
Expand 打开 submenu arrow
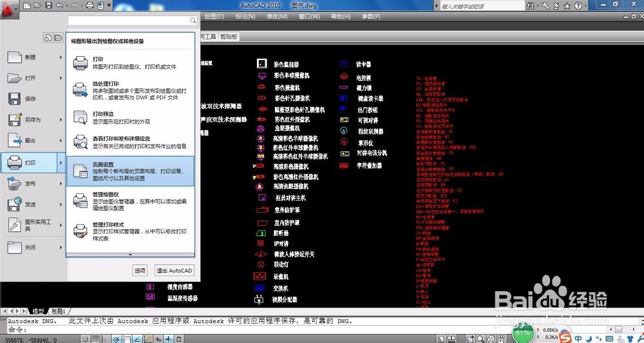coord(61,78)
